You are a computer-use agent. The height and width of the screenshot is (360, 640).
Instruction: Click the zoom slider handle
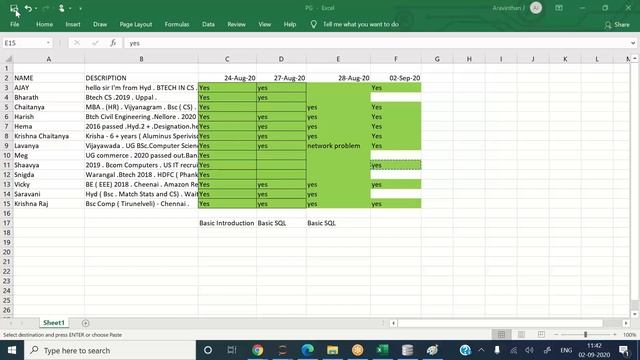pos(585,335)
